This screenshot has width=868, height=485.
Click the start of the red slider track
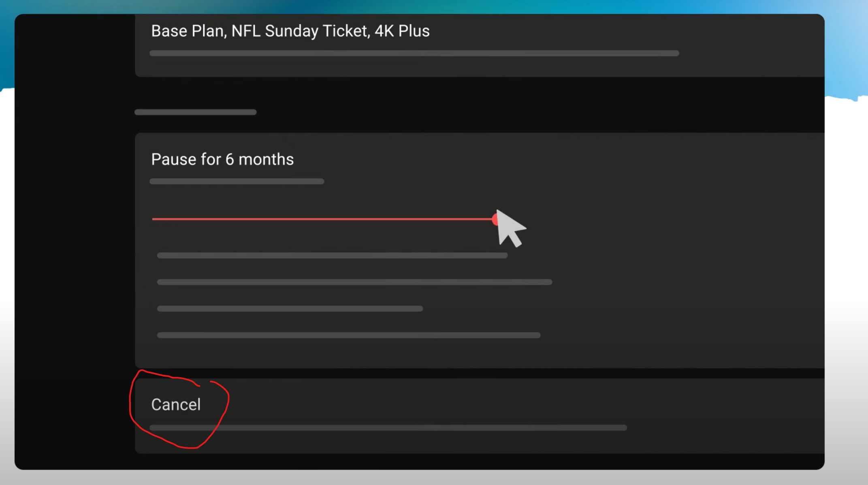point(154,219)
